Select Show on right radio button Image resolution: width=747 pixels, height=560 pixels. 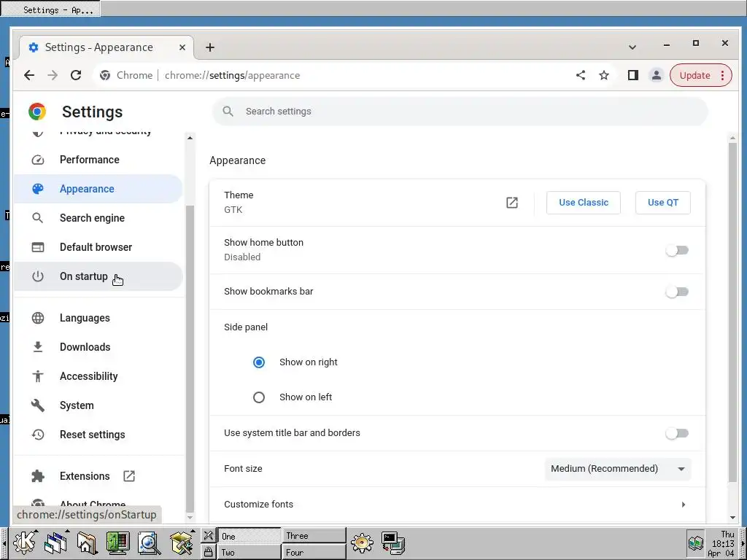(259, 362)
